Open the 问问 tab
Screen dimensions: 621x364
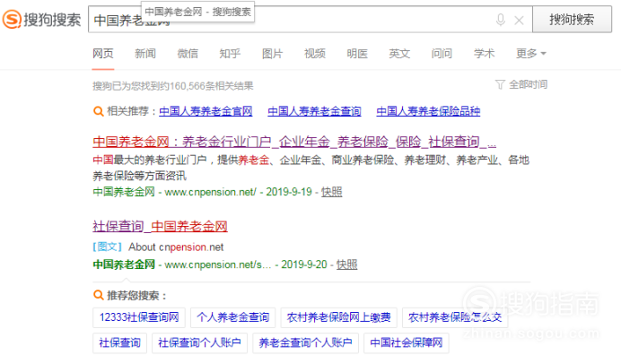[442, 54]
